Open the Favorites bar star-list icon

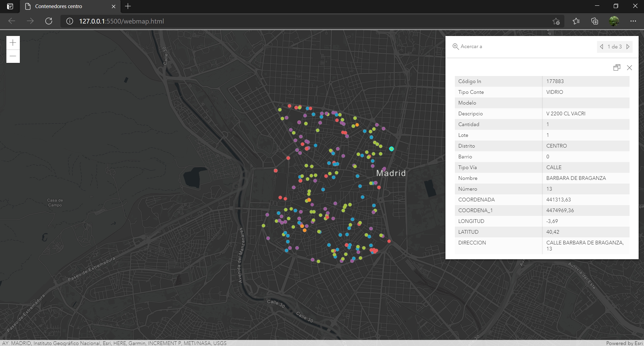tap(576, 21)
